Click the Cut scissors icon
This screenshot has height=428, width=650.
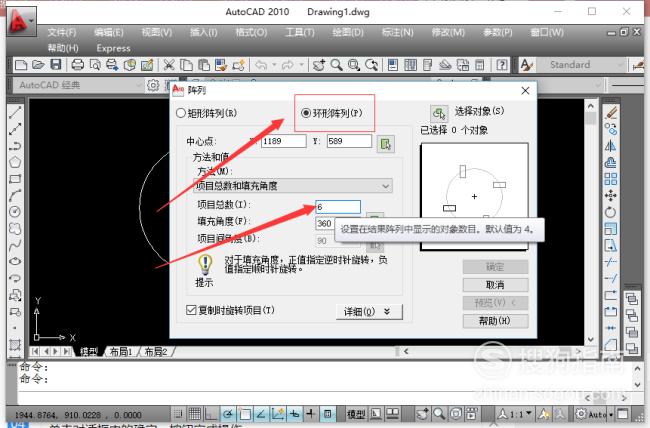[168, 65]
